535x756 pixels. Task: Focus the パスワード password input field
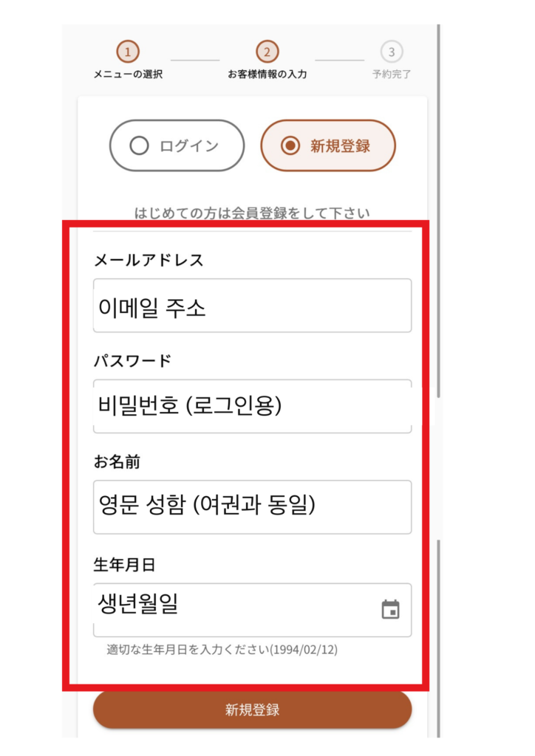pyautogui.click(x=252, y=407)
